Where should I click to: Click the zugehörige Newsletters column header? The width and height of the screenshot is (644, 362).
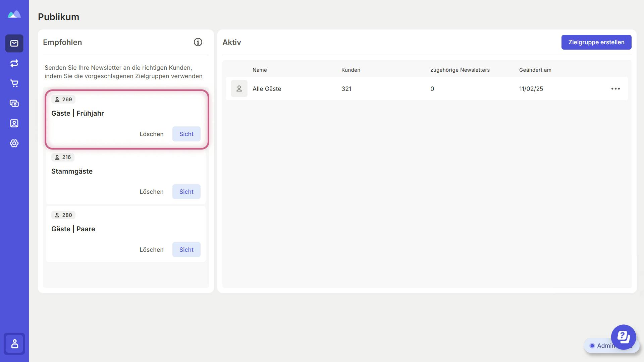[460, 70]
